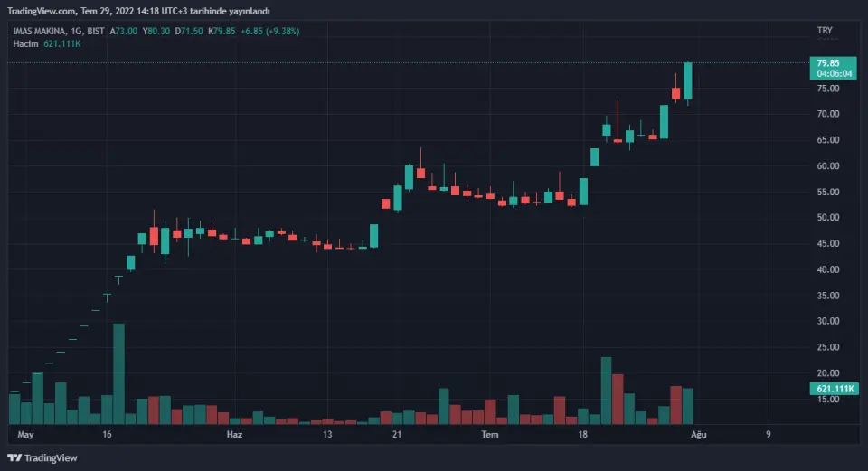868x471 pixels.
Task: Click the 621.111K volume tag on price axis
Action: pos(833,389)
